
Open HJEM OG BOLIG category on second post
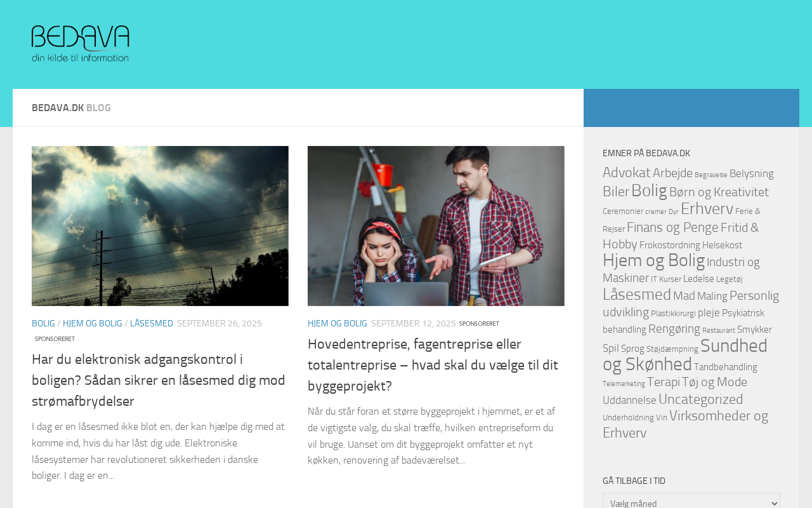337,323
